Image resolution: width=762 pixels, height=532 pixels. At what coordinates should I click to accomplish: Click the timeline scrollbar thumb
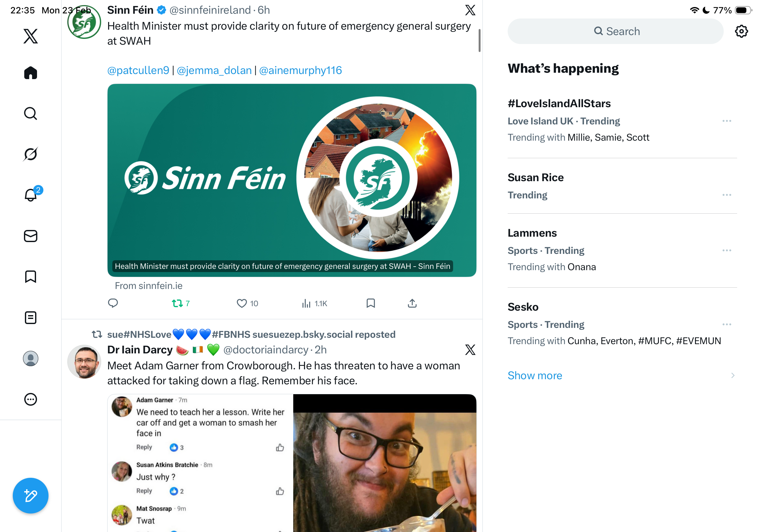click(479, 41)
